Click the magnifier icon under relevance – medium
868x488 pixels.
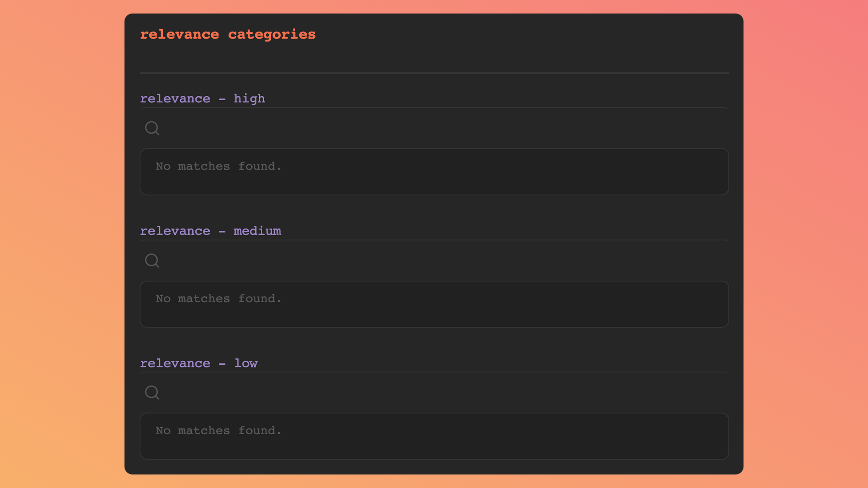click(x=152, y=261)
